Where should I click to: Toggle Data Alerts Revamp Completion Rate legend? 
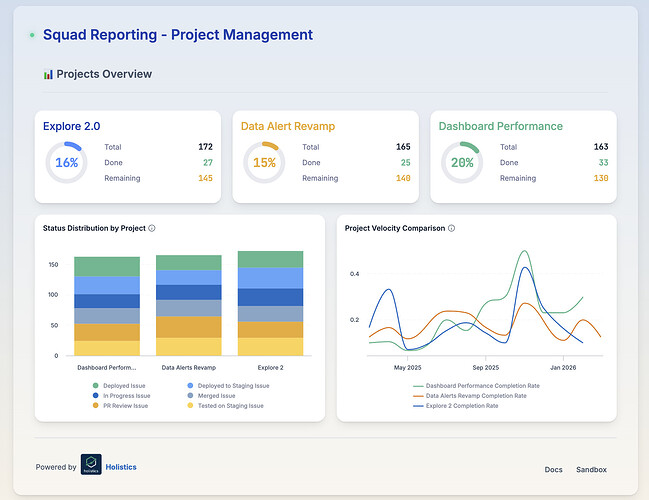[x=470, y=396]
